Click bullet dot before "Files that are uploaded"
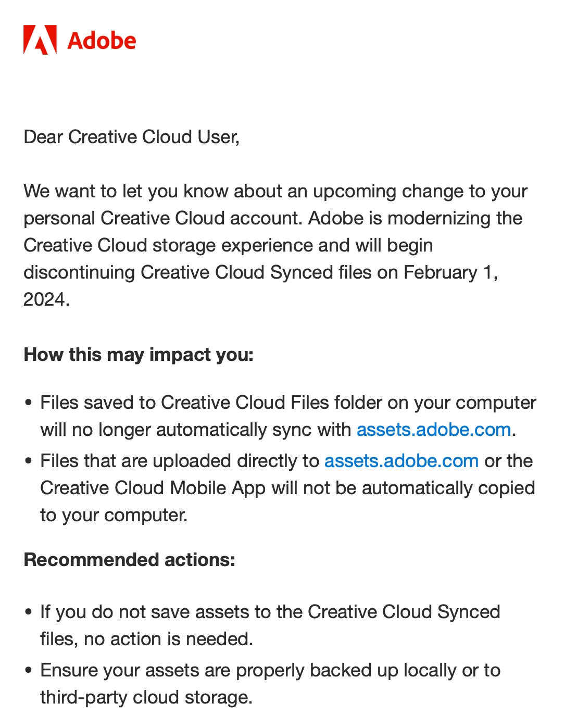 coord(29,461)
